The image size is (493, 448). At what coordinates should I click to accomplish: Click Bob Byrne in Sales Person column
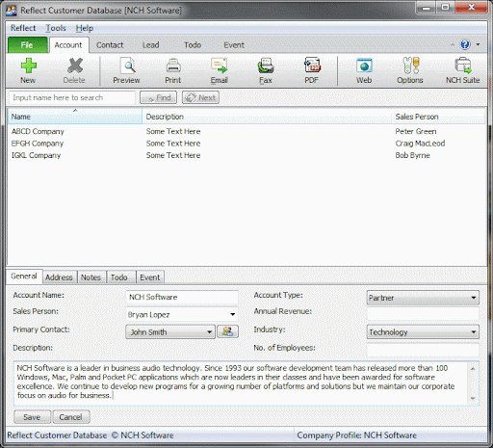tap(412, 155)
